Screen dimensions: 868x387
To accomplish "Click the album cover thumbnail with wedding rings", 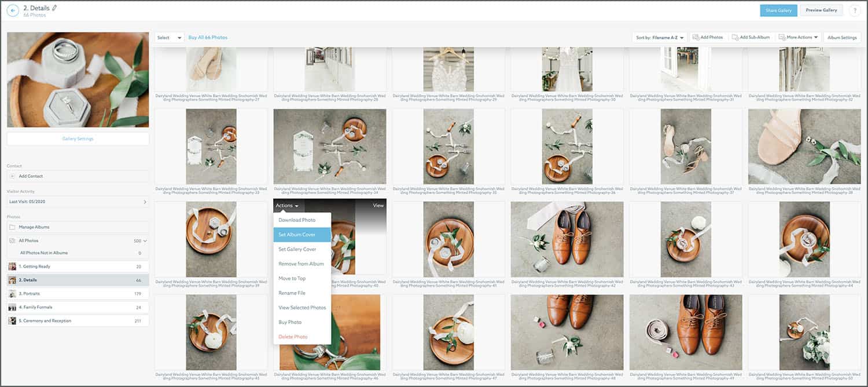I will point(78,79).
